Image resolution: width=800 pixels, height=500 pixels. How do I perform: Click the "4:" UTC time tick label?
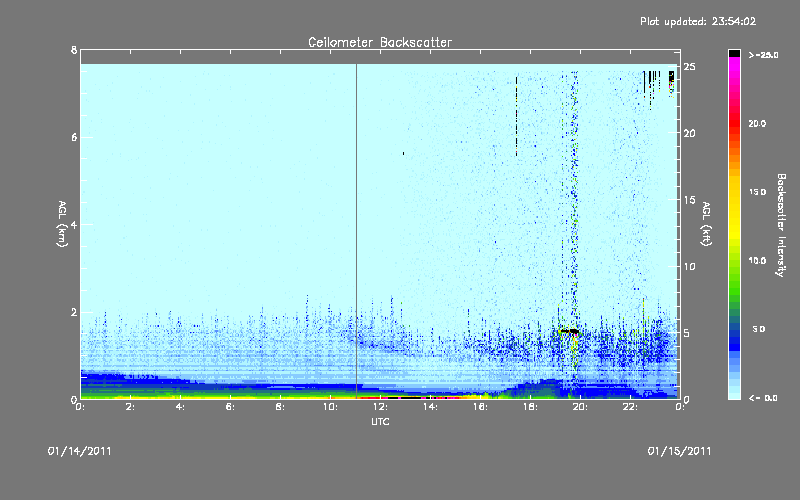tap(181, 407)
